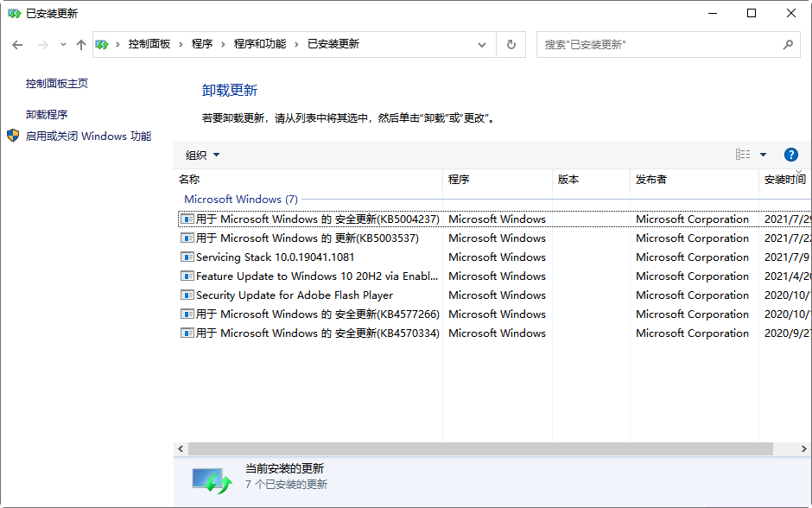Click the refresh icon in the address bar
The image size is (812, 508).
(510, 44)
